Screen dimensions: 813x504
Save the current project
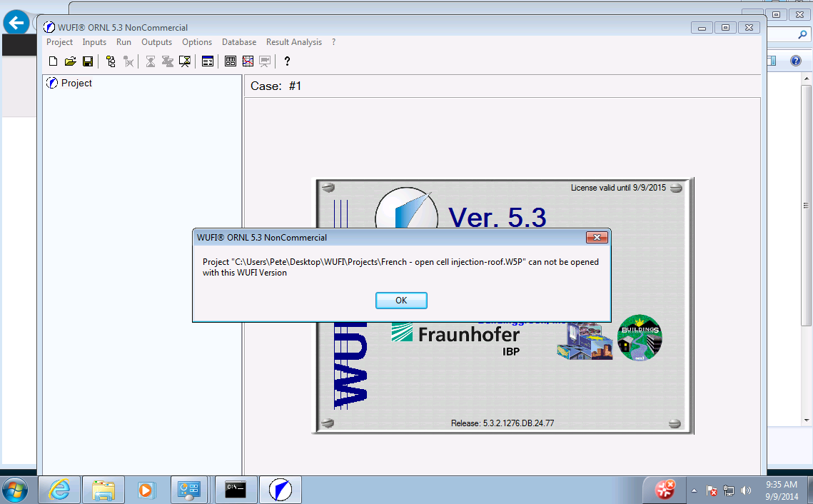pyautogui.click(x=87, y=61)
